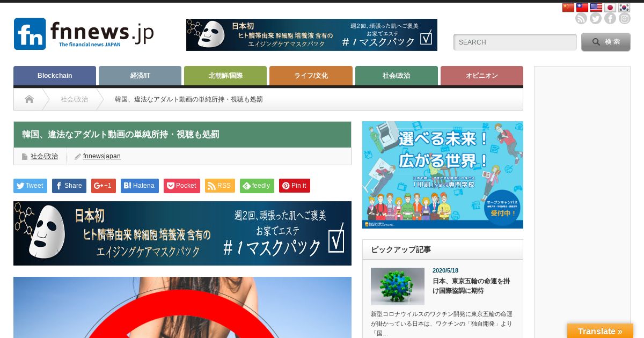
Task: Click the article headline 韓国、違法なアダルト動画
Action: pyautogui.click(x=121, y=134)
